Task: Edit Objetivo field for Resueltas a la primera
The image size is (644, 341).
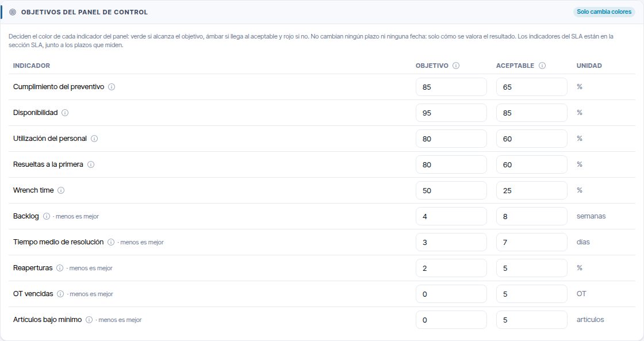Action: coord(451,164)
